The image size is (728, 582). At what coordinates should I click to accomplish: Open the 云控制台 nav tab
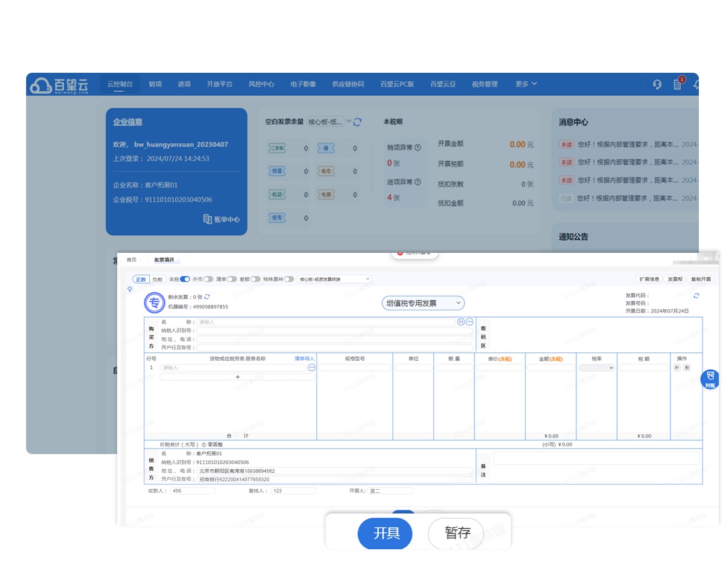(x=120, y=84)
